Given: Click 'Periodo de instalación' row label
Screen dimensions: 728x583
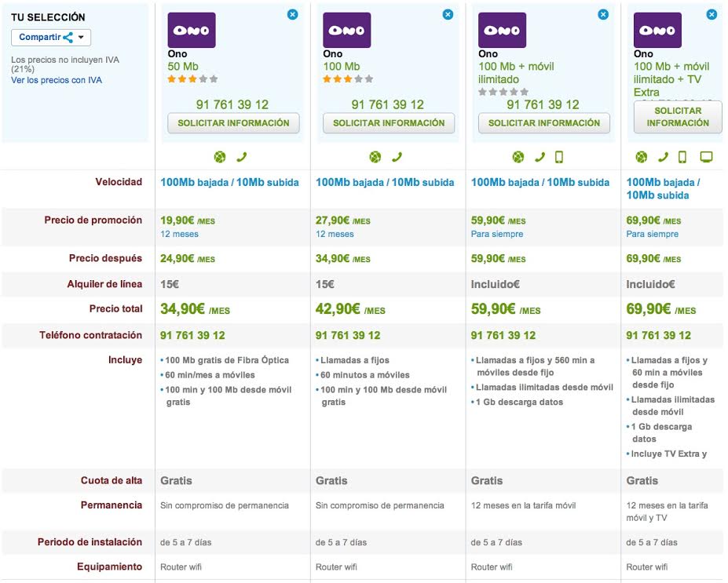Looking at the screenshot, I should (90, 541).
